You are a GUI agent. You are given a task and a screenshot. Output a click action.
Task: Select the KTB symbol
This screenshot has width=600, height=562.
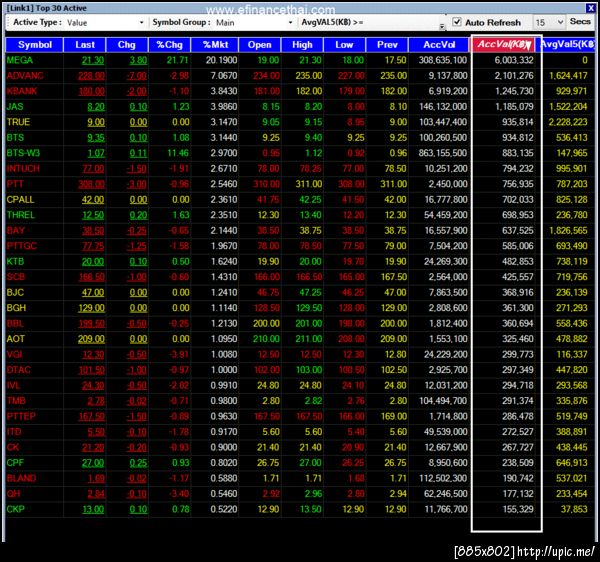coord(15,262)
